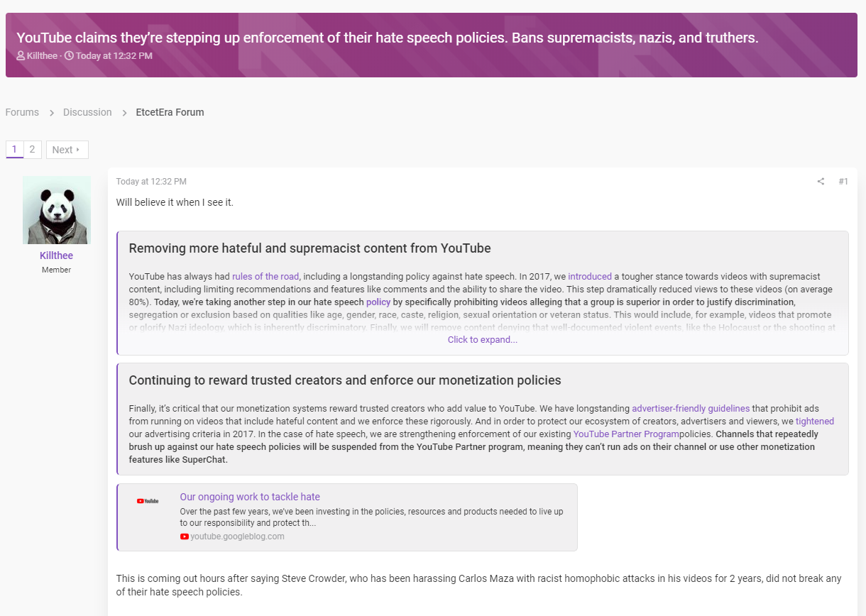Open the 'YouTube Partner Program' link
The width and height of the screenshot is (866, 616).
coord(626,434)
